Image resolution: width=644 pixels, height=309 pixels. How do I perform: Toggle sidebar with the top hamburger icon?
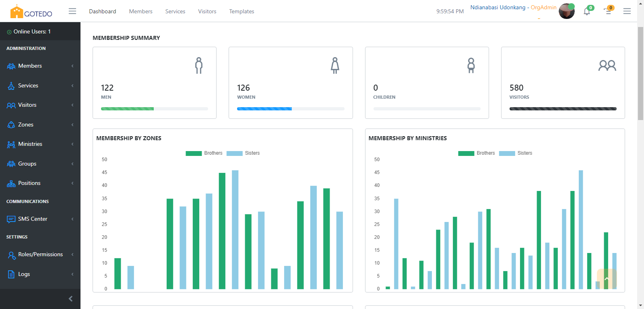pos(72,11)
